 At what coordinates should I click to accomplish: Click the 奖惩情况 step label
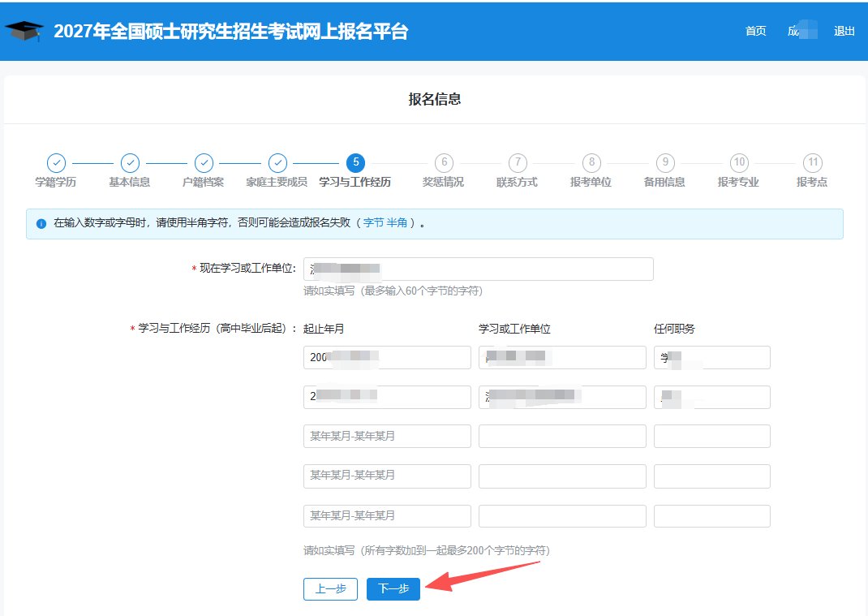(x=444, y=183)
